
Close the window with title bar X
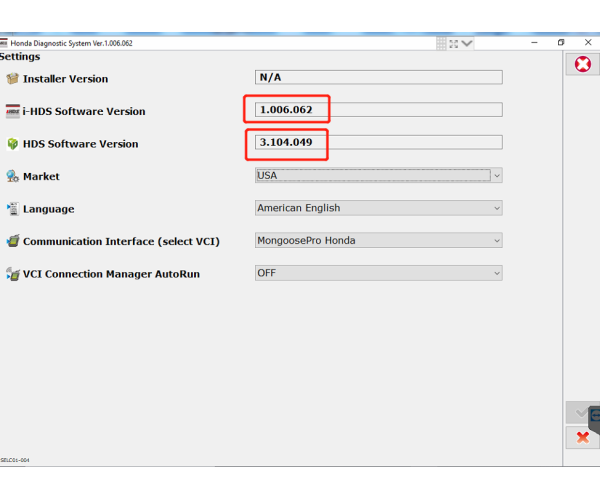click(588, 42)
